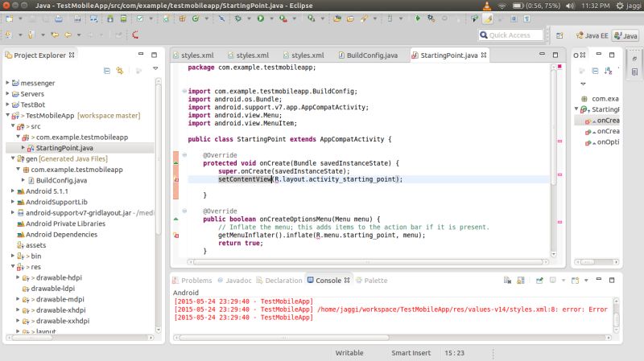Click the Last Edit Location arrow icon

55,35
